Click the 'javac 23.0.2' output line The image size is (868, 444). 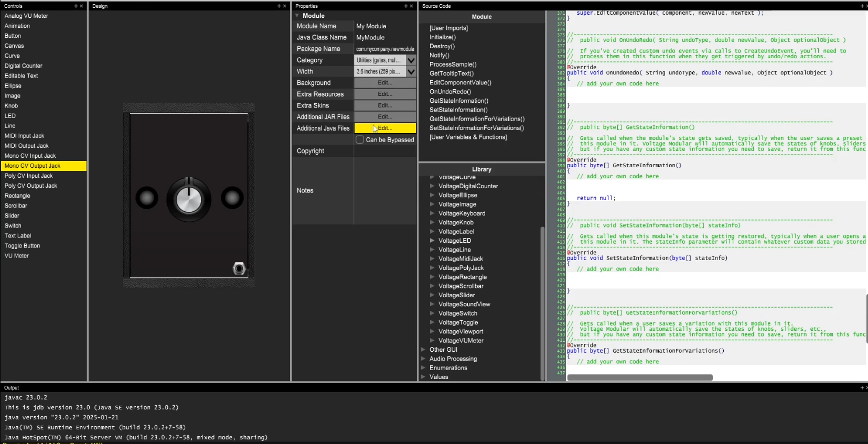(26, 397)
